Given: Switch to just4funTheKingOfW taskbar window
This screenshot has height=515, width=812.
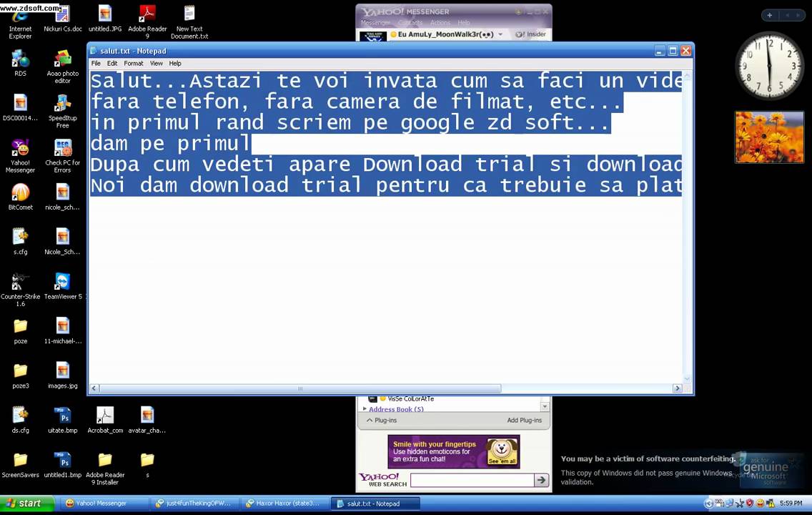Looking at the screenshot, I should (194, 503).
